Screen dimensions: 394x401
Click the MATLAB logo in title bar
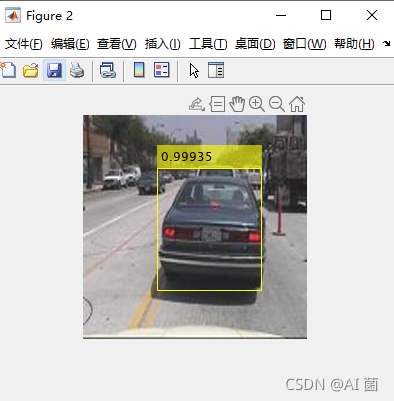click(x=13, y=15)
